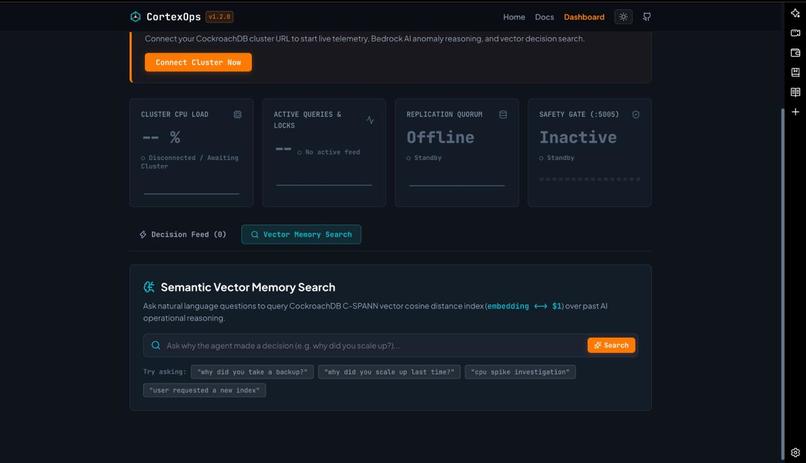The width and height of the screenshot is (806, 463).
Task: Click the magnifier icon in Vector Memory tab
Action: click(x=254, y=234)
